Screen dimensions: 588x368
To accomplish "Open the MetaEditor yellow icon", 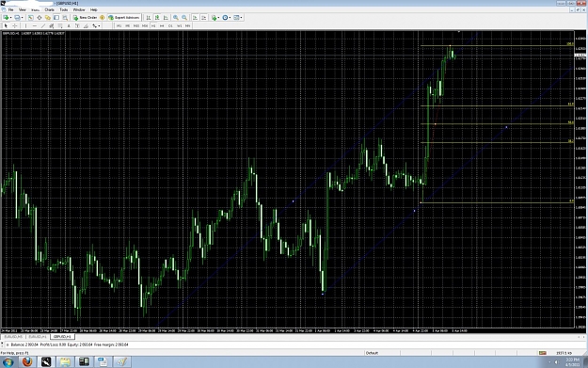I will (102, 18).
